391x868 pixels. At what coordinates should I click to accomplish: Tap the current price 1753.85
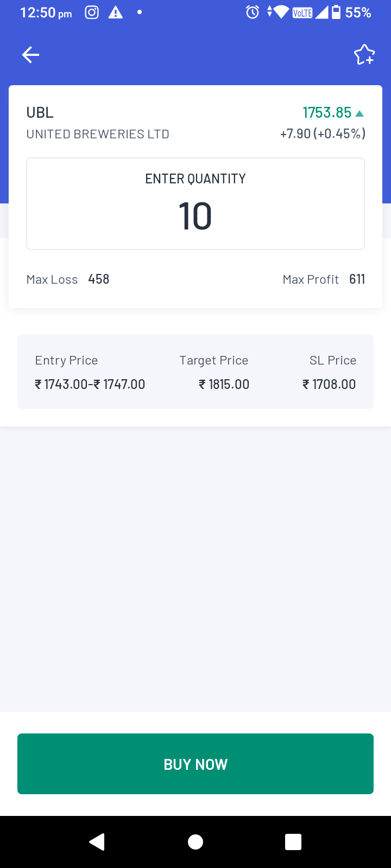[x=327, y=113]
